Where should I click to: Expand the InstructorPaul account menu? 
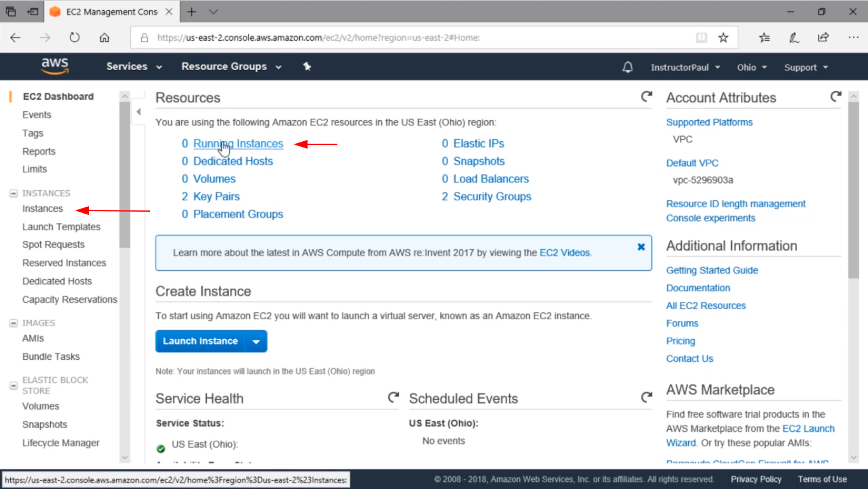[x=685, y=67]
